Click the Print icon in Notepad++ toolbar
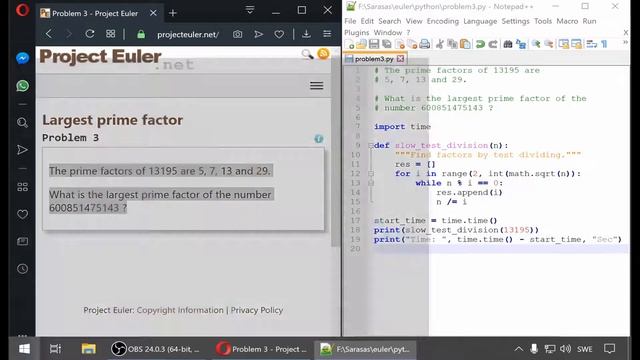 (424, 44)
